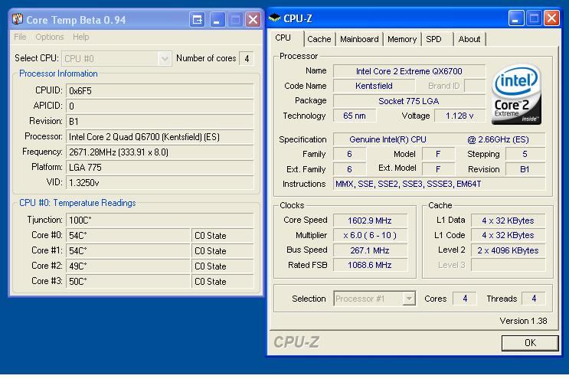Screen dimensions: 569x392
Task: Click the Core #1 temperature reading 54C
Action: [x=128, y=251]
